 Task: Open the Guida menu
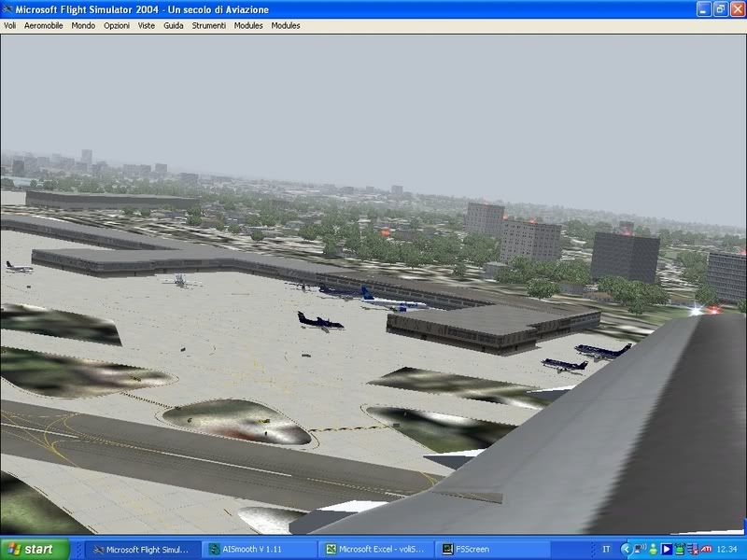click(x=174, y=26)
